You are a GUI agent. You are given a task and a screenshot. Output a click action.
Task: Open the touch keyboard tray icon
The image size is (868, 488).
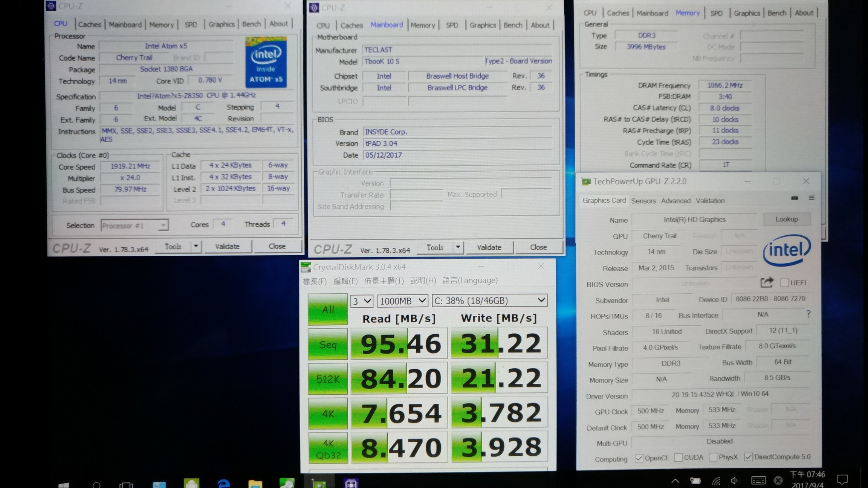tap(758, 480)
